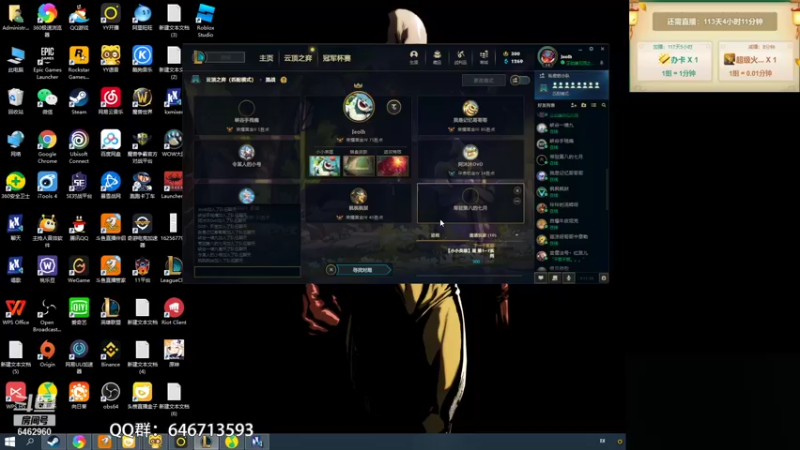Image resolution: width=800 pixels, height=450 pixels.
Task: Toggle the microphone mute icon in client bottom bar
Action: click(569, 278)
